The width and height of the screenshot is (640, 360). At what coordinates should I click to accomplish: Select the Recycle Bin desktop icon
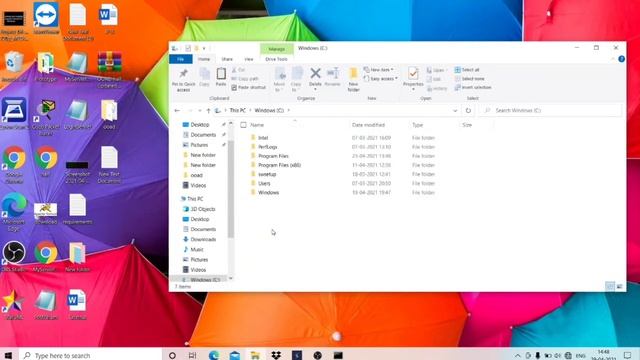point(14,67)
